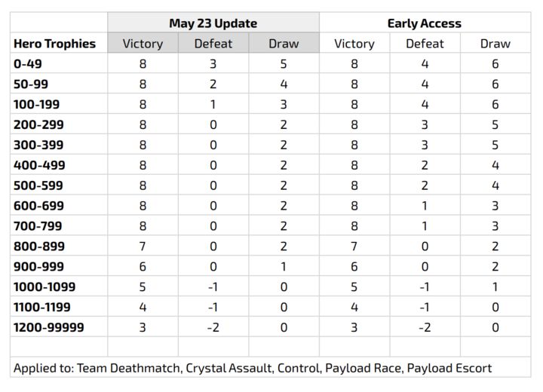Click May 23 Defeat value for 1200-99999
The image size is (543, 392).
point(213,327)
